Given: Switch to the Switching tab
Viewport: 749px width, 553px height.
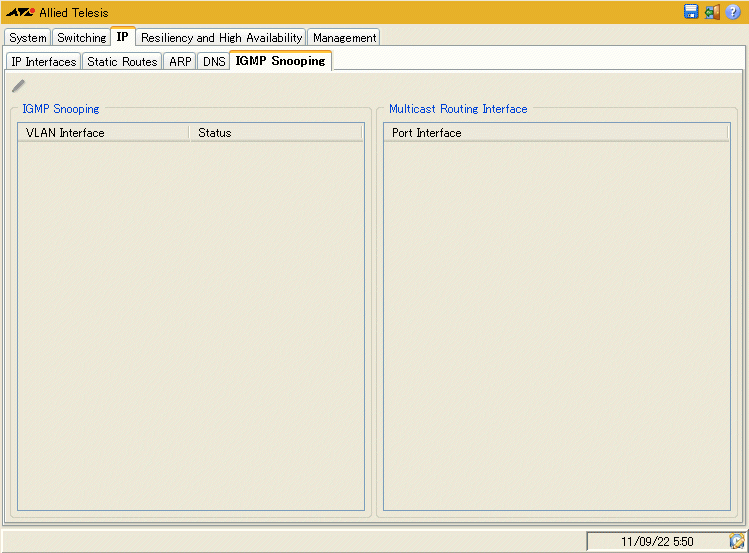Looking at the screenshot, I should click(82, 37).
